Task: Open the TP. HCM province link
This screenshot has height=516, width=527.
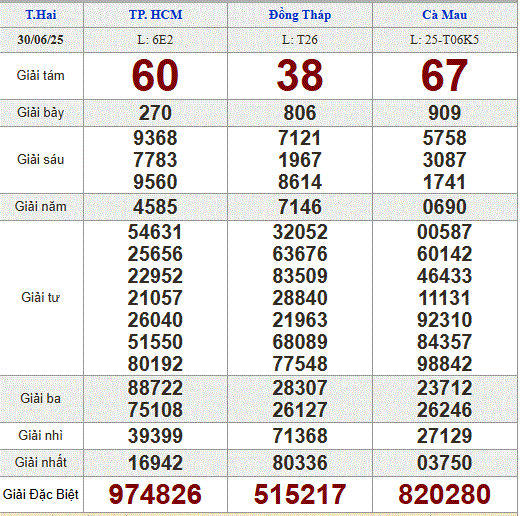Action: [x=156, y=15]
